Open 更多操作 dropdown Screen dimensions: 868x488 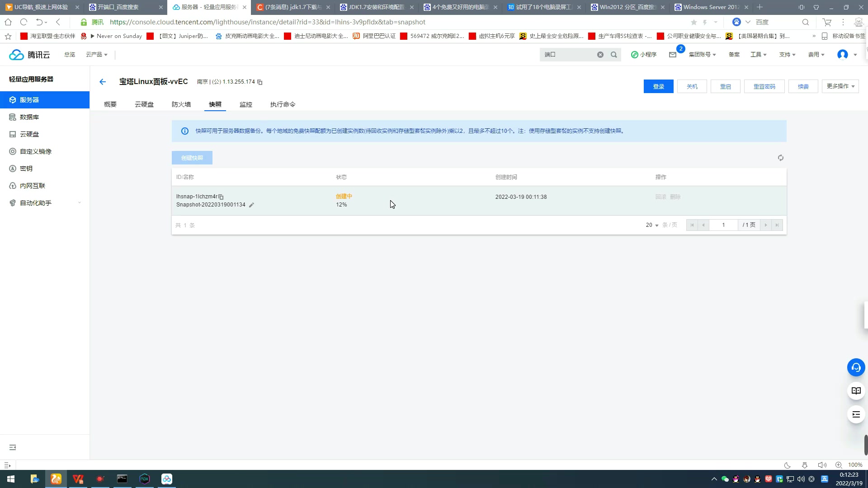[x=840, y=86]
